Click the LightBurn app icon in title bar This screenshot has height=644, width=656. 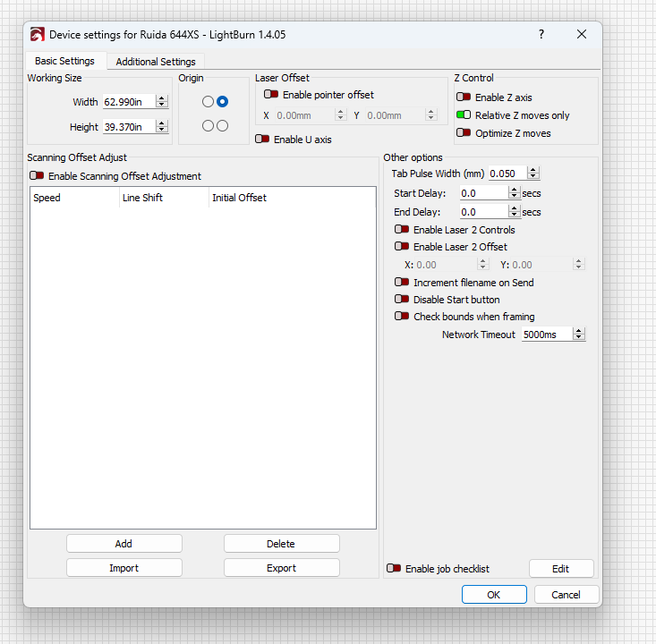(38, 34)
